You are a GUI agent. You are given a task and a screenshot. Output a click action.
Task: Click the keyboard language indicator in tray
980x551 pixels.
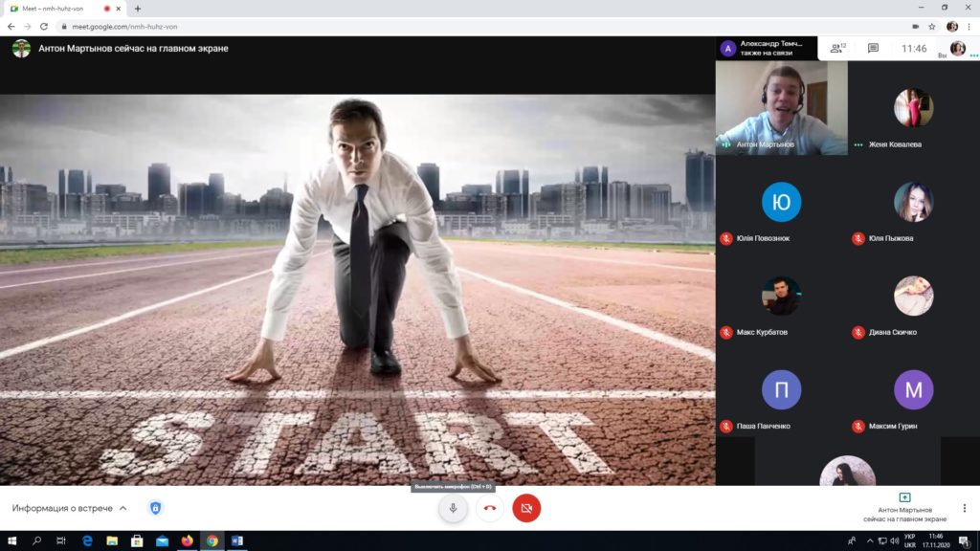[x=909, y=540]
